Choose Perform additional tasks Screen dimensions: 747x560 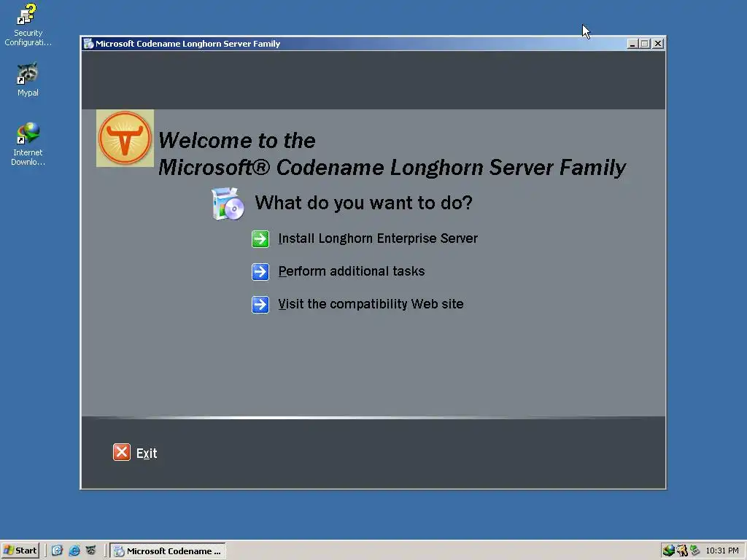352,271
